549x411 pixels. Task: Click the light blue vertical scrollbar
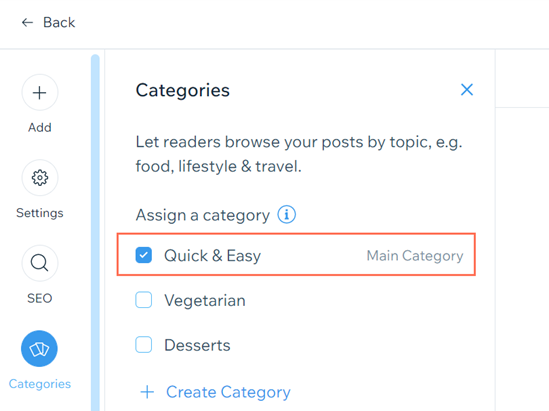tap(95, 232)
